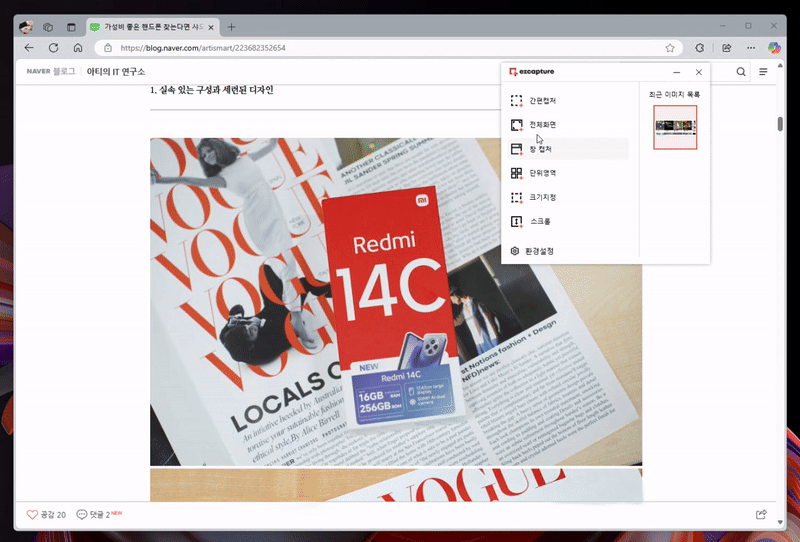Click the page vertical scrollbar thumb
Image resolution: width=800 pixels, height=542 pixels.
(780, 124)
